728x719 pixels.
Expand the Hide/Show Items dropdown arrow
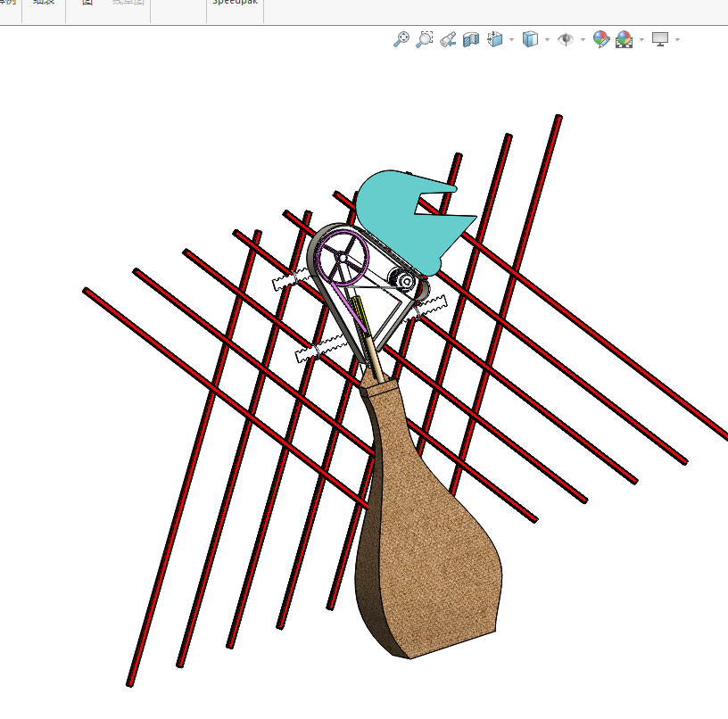pos(583,40)
